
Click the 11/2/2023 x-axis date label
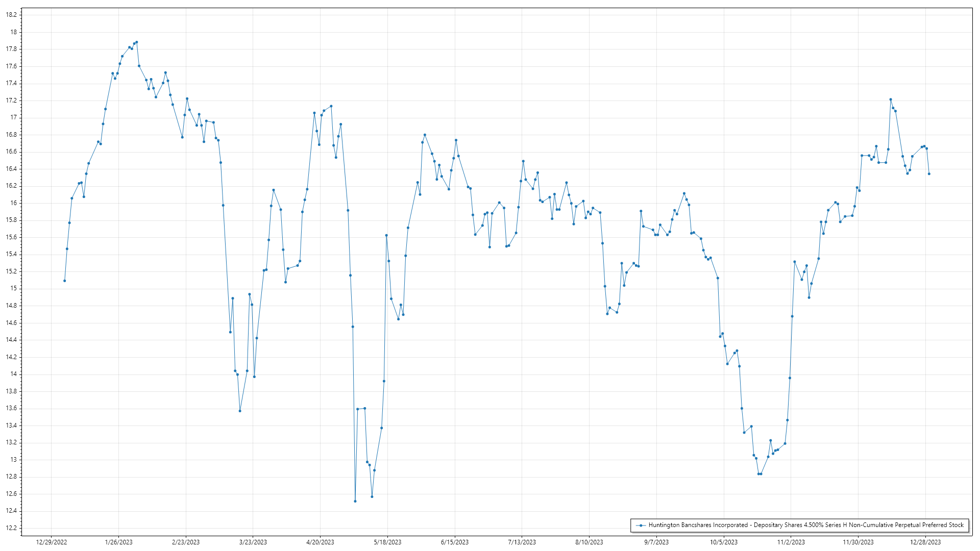(791, 542)
